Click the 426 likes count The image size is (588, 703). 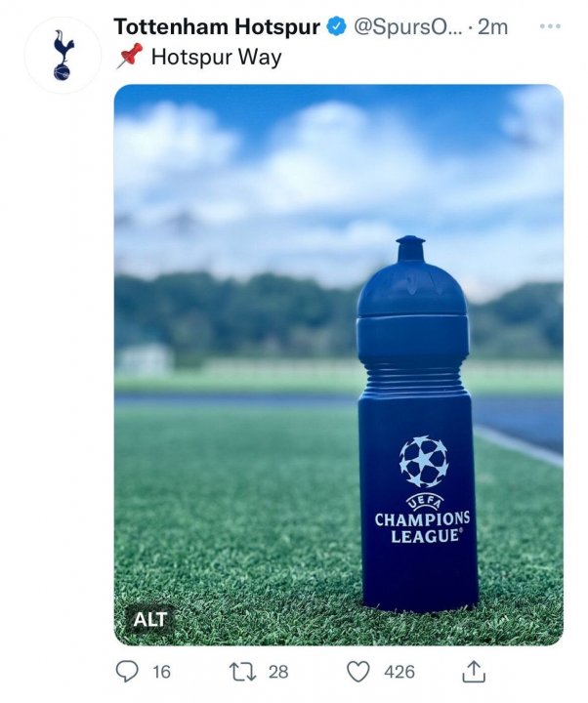[399, 672]
